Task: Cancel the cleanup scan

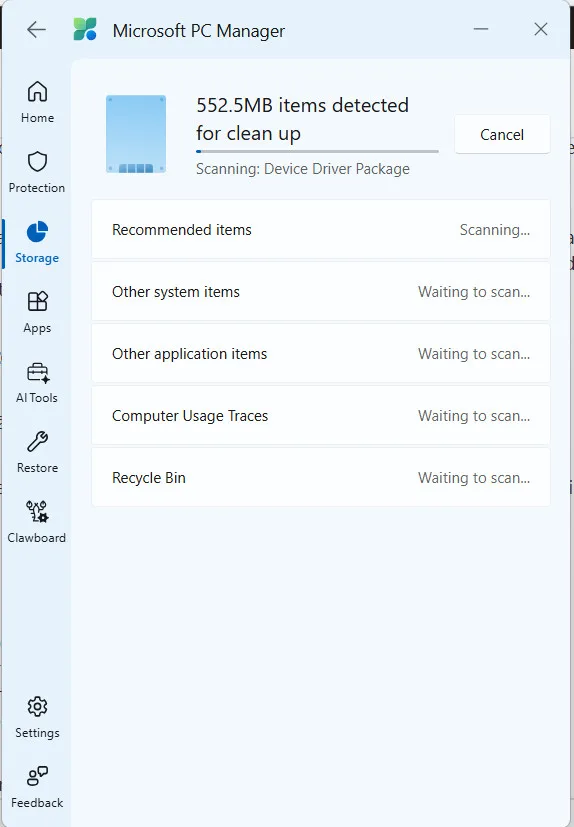Action: [x=502, y=134]
